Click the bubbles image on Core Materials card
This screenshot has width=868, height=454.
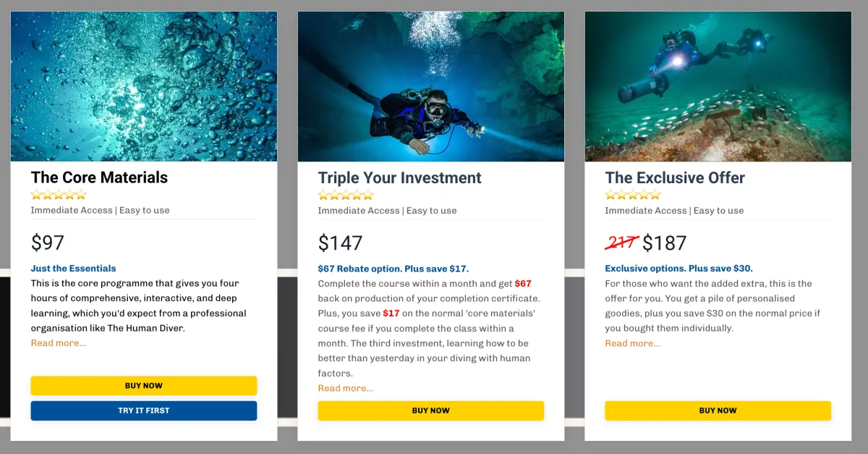(144, 86)
